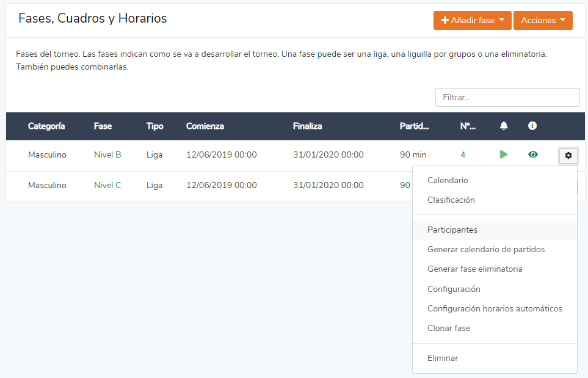The height and width of the screenshot is (378, 588).
Task: Sort by the Comienza column header
Action: point(205,126)
